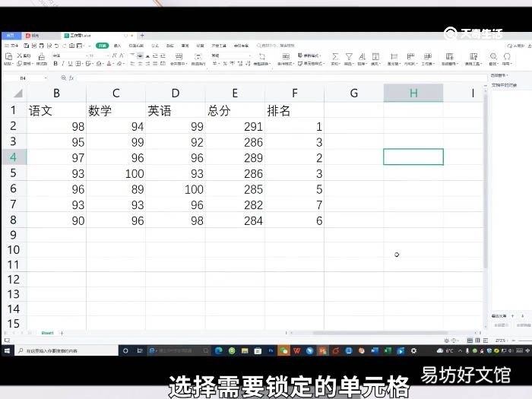Click the vertical scrollbar

(x=485, y=181)
